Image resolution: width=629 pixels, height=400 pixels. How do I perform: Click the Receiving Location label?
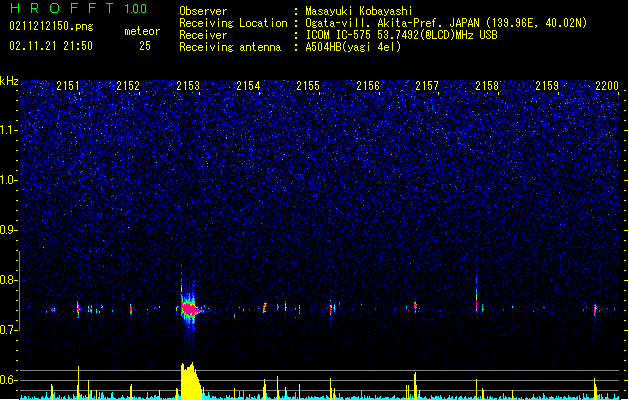(233, 23)
